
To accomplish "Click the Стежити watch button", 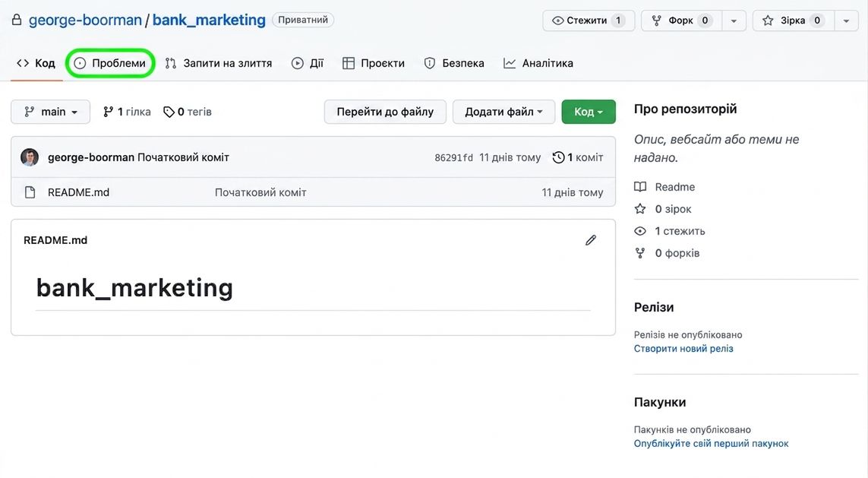I will tap(589, 21).
